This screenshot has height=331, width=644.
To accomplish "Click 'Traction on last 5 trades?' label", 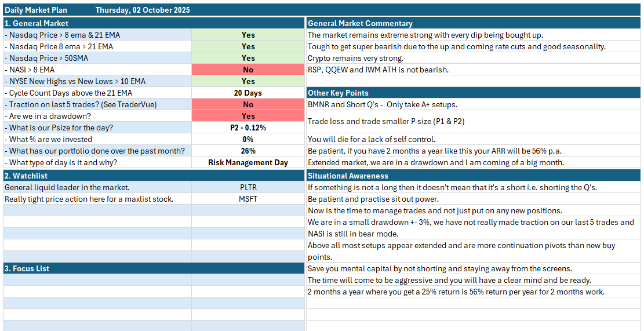I will (97, 104).
